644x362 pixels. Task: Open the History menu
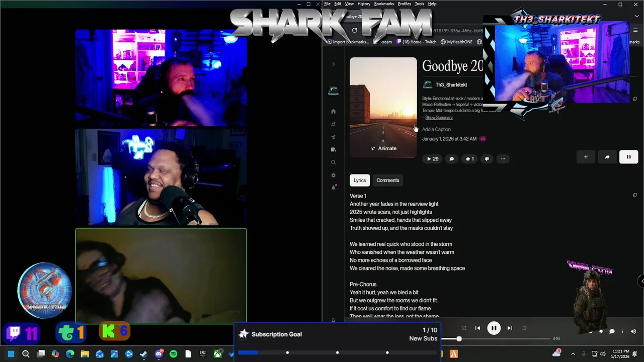(364, 4)
